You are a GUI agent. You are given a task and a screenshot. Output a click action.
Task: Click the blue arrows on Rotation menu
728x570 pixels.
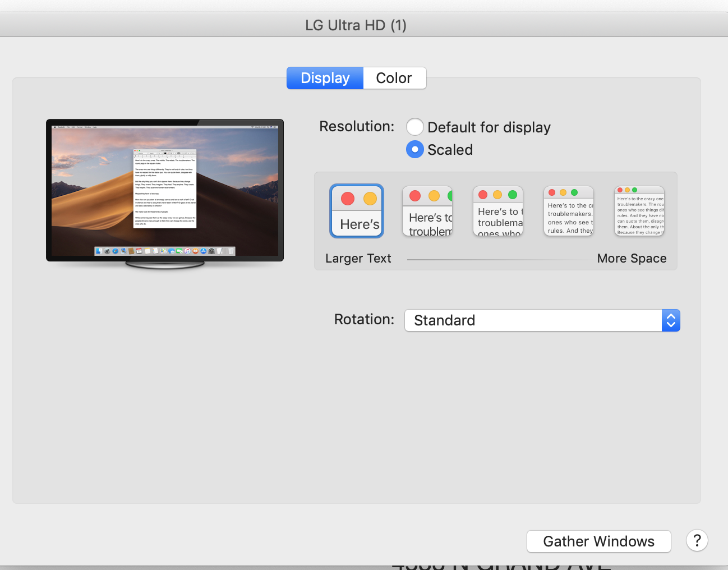[x=671, y=320]
